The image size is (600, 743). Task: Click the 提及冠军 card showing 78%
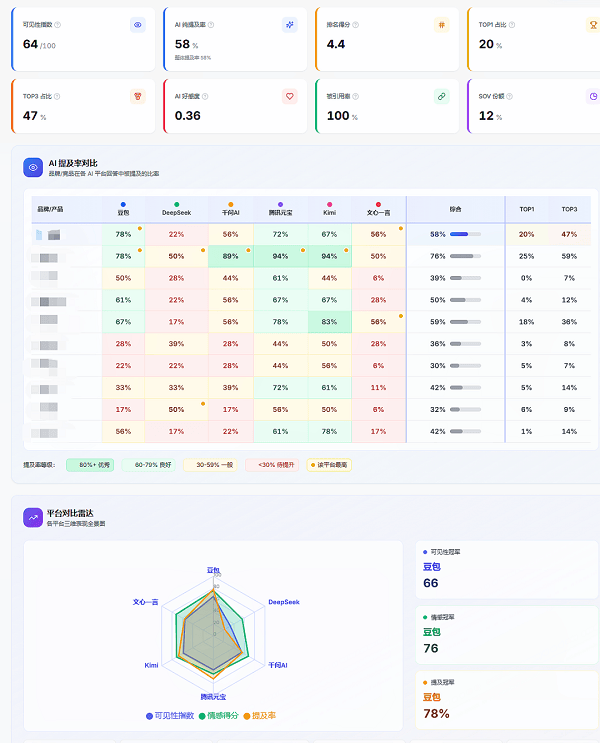click(x=507, y=700)
